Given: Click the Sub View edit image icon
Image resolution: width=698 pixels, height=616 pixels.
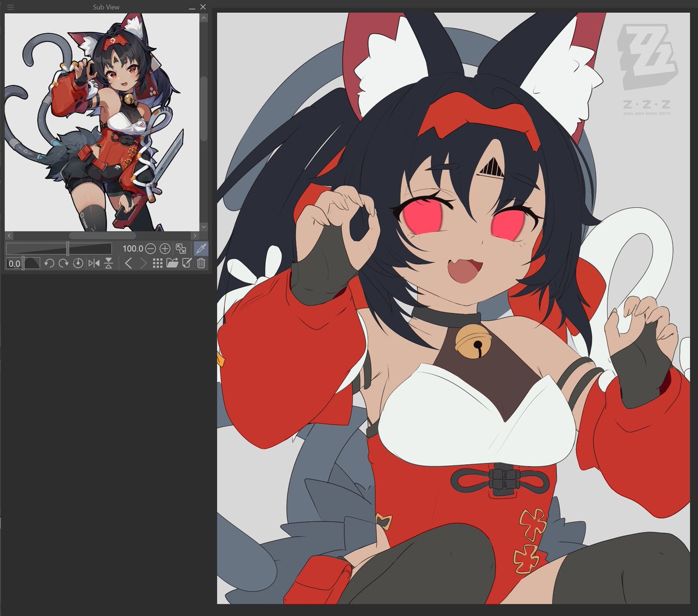Looking at the screenshot, I should 187,264.
